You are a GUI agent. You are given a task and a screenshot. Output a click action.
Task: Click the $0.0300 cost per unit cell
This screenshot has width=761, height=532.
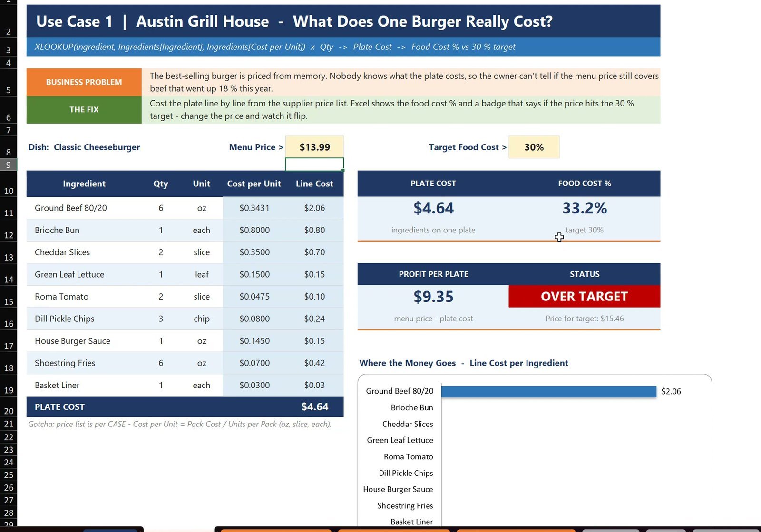[254, 385]
